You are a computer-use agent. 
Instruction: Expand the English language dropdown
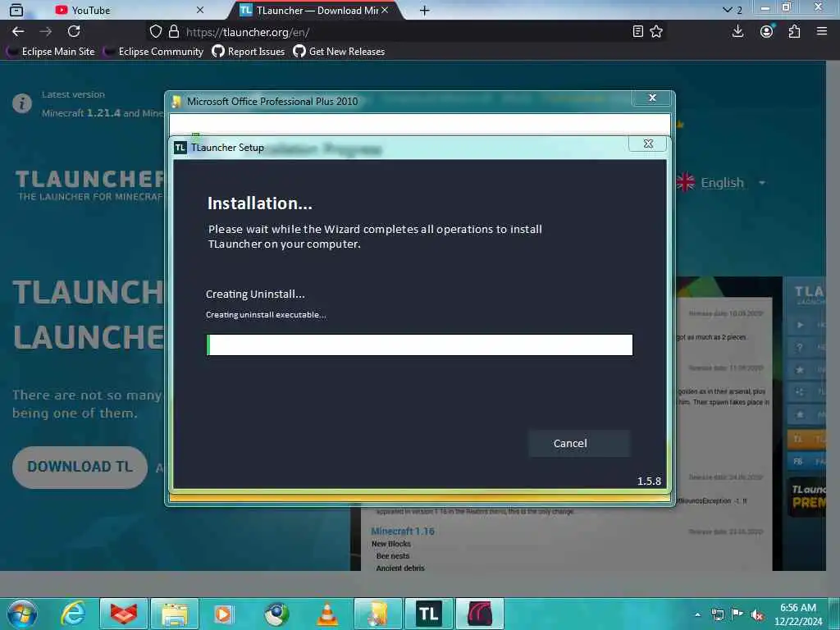(721, 183)
